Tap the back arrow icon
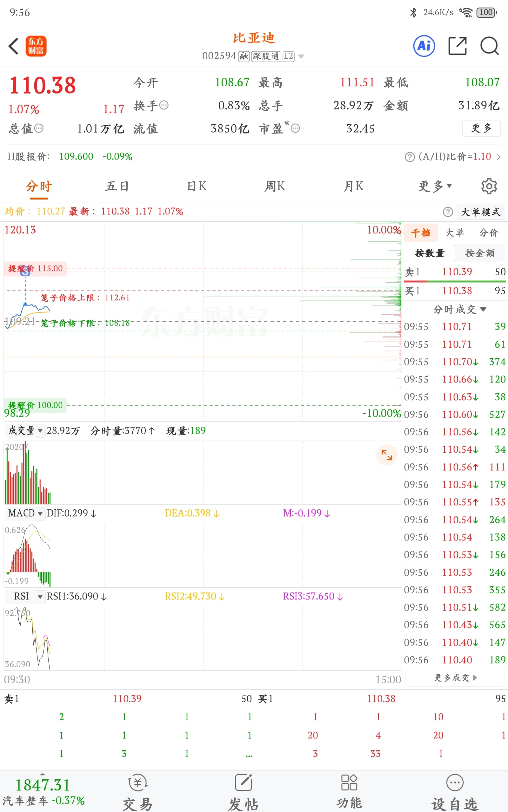This screenshot has width=508, height=812. click(13, 46)
